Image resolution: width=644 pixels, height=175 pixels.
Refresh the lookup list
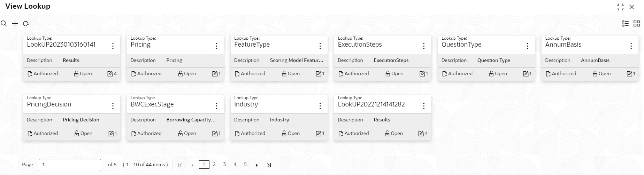coord(26,24)
